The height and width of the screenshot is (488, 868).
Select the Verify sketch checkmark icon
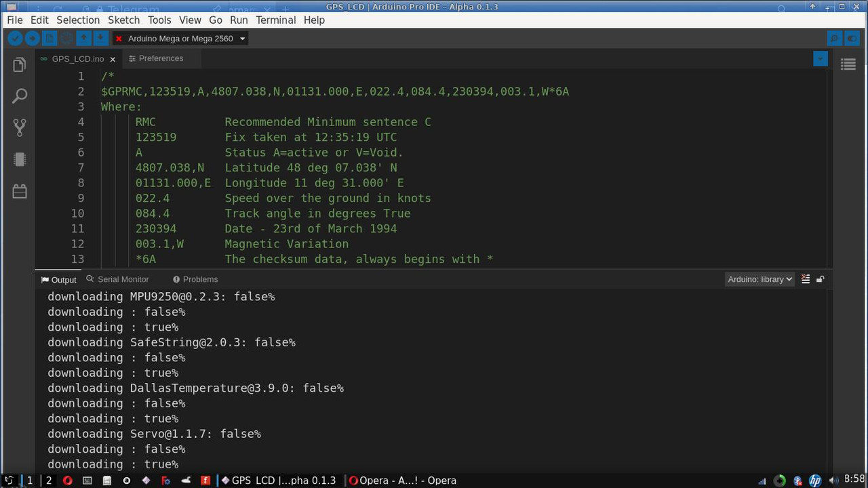tap(15, 39)
